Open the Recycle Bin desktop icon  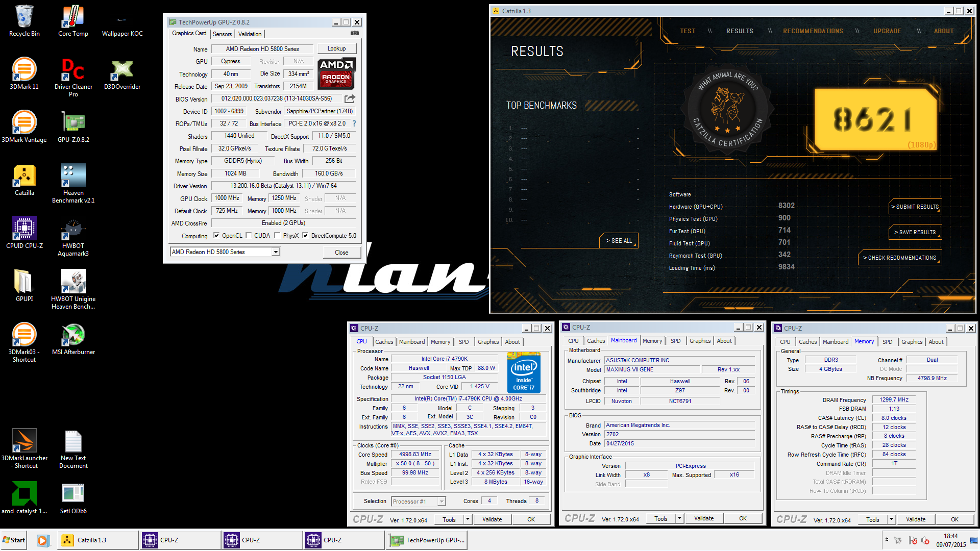coord(24,20)
